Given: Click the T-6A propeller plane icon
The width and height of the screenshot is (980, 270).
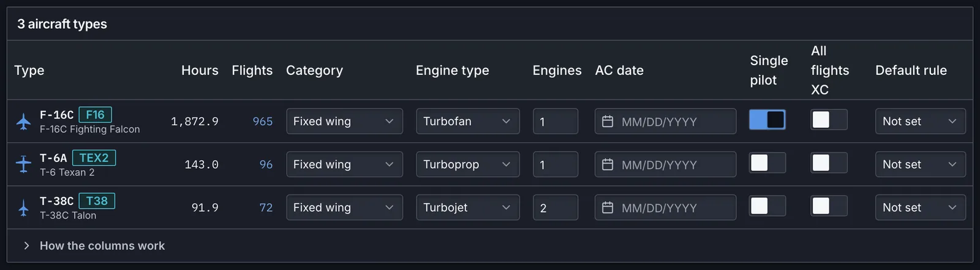Looking at the screenshot, I should 23,164.
